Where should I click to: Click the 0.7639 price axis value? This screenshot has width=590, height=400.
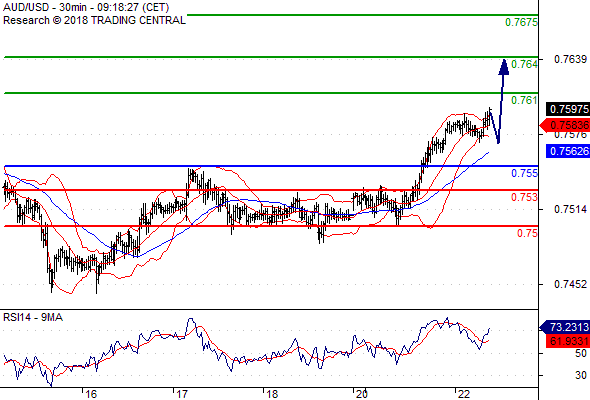[x=570, y=59]
